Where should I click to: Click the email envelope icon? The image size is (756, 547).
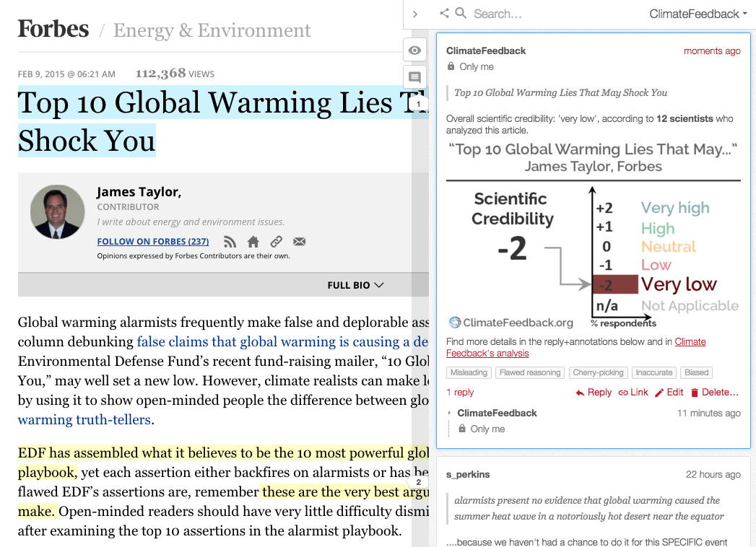(x=300, y=242)
